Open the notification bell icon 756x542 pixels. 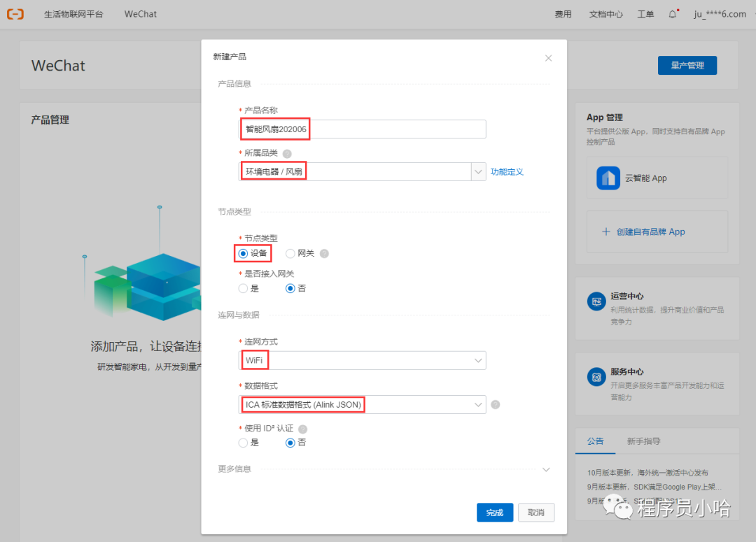[x=673, y=14]
